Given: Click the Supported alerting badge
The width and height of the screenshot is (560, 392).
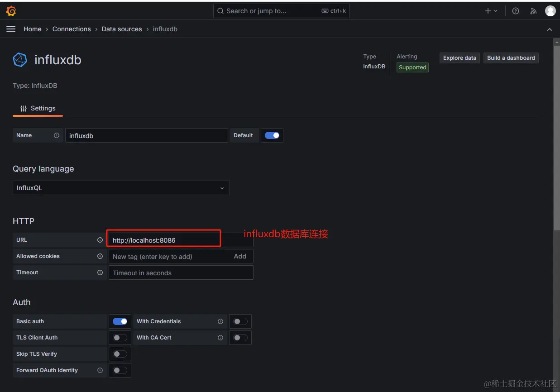Looking at the screenshot, I should point(412,67).
